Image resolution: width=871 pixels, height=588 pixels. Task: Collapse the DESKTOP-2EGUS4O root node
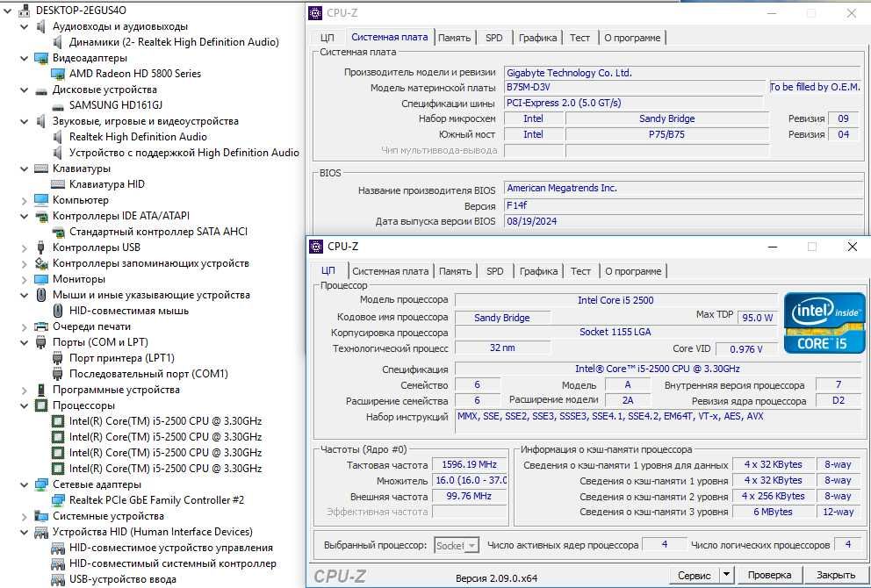coord(7,10)
